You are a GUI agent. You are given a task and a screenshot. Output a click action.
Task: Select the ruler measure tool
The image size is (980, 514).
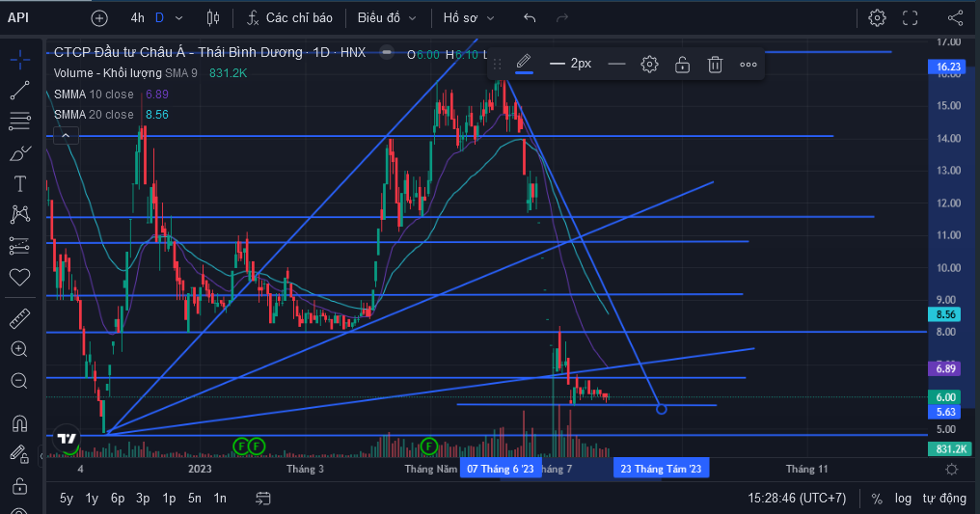pyautogui.click(x=20, y=318)
